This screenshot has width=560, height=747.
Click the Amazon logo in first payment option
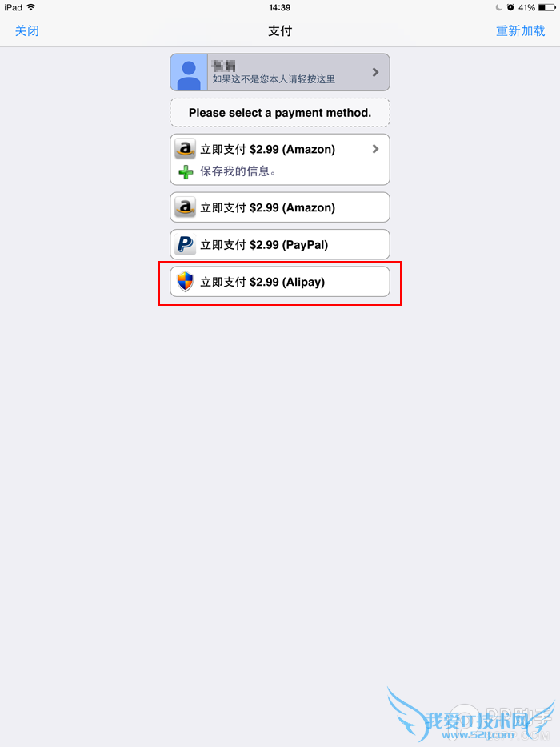(x=186, y=149)
